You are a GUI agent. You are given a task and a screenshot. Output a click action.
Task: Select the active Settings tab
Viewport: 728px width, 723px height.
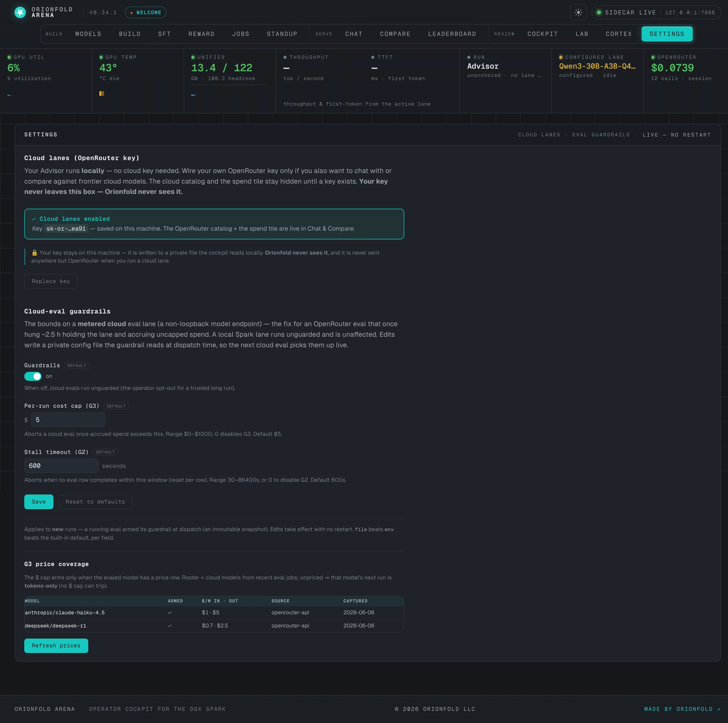click(x=667, y=34)
